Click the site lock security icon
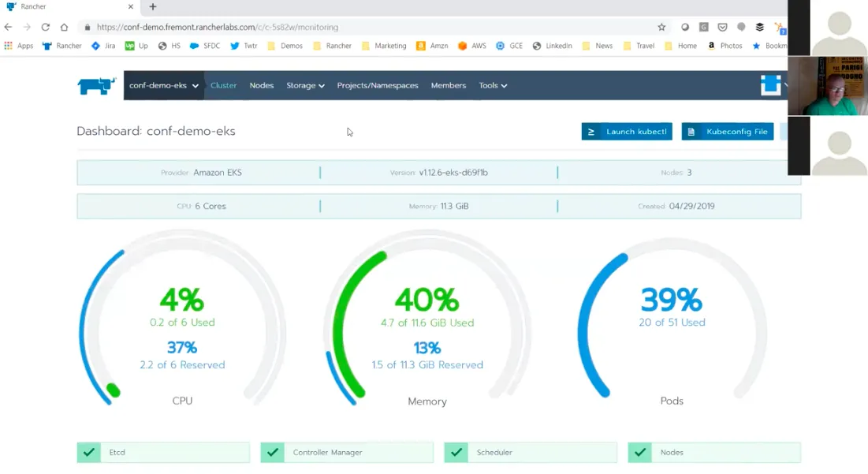Image resolution: width=868 pixels, height=474 pixels. tap(88, 27)
